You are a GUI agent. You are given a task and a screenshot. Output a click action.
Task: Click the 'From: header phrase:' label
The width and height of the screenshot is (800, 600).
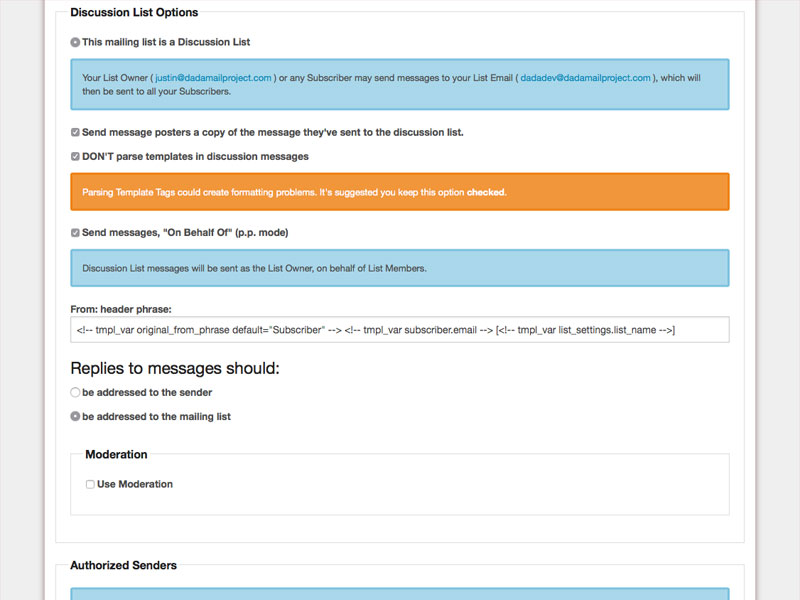click(x=121, y=309)
